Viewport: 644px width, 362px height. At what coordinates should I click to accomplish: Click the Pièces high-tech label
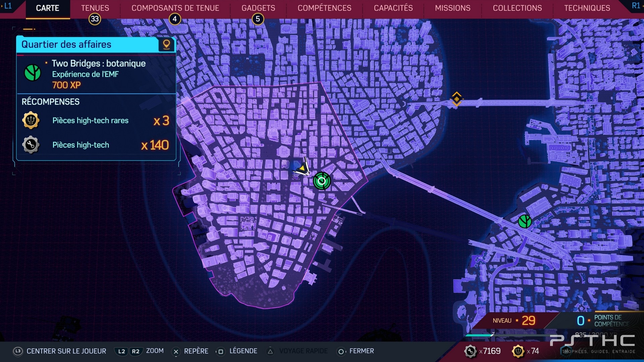(80, 145)
